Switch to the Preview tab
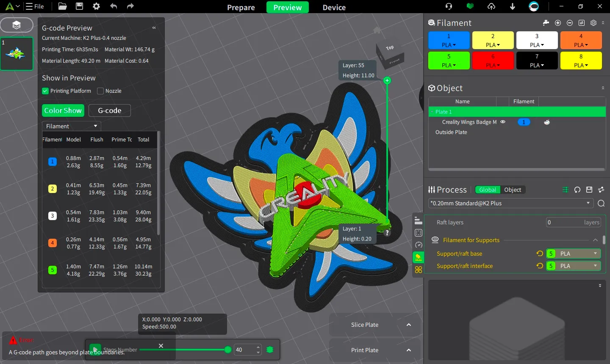This screenshot has width=610, height=364. click(288, 7)
